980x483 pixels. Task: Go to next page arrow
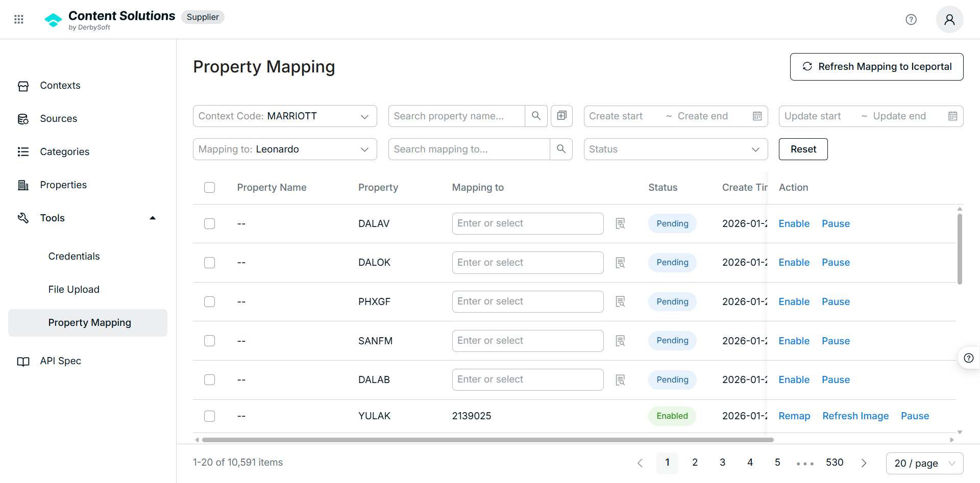[864, 463]
